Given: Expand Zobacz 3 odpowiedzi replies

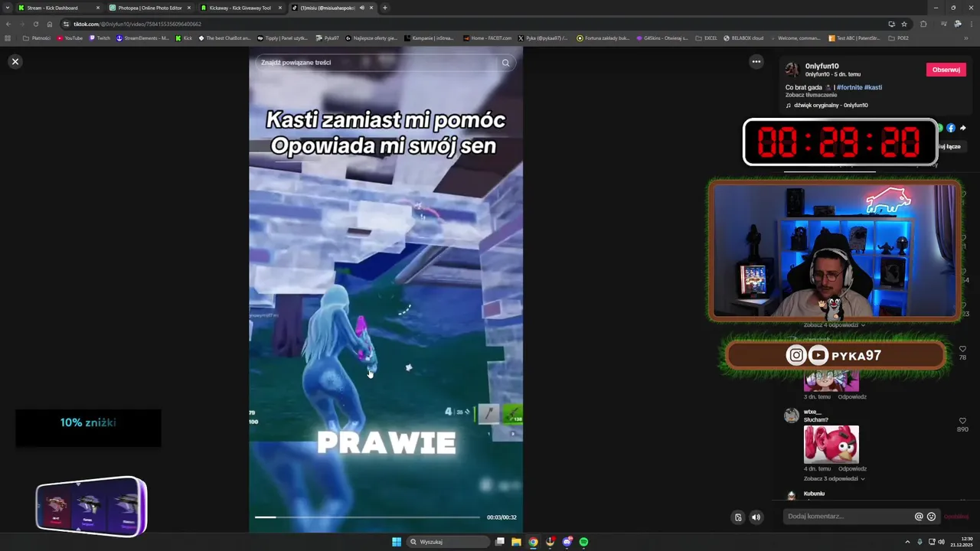Looking at the screenshot, I should (834, 478).
